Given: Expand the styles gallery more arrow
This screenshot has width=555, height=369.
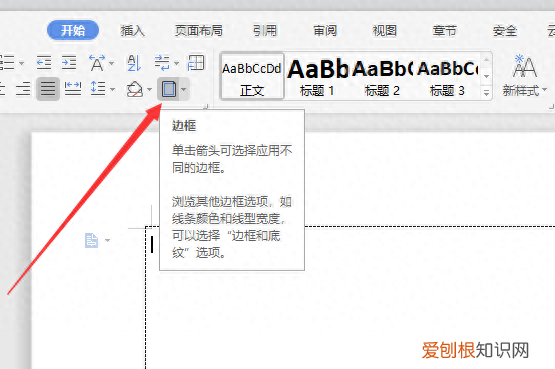Looking at the screenshot, I should (x=486, y=93).
